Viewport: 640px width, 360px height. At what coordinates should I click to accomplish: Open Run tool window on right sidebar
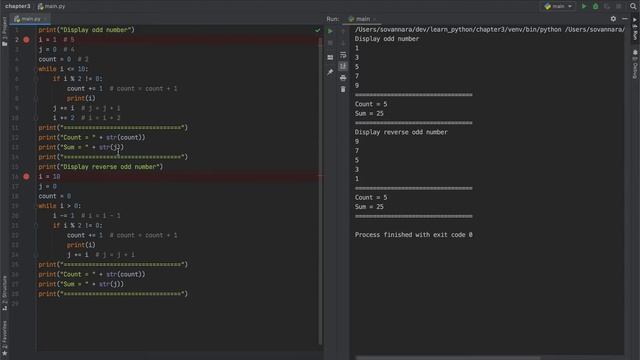[635, 29]
